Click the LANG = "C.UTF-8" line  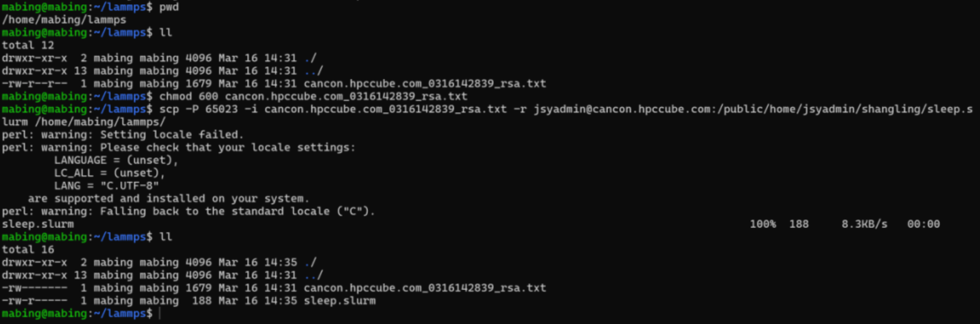coord(106,186)
